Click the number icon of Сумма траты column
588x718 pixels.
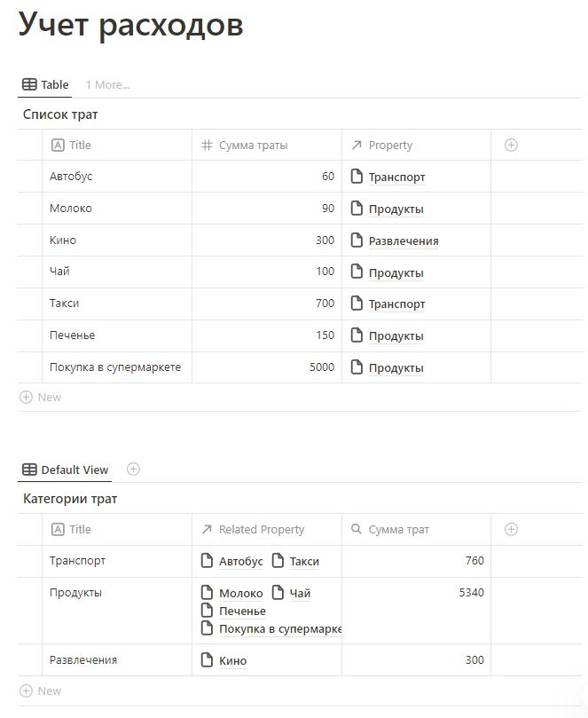pyautogui.click(x=207, y=146)
